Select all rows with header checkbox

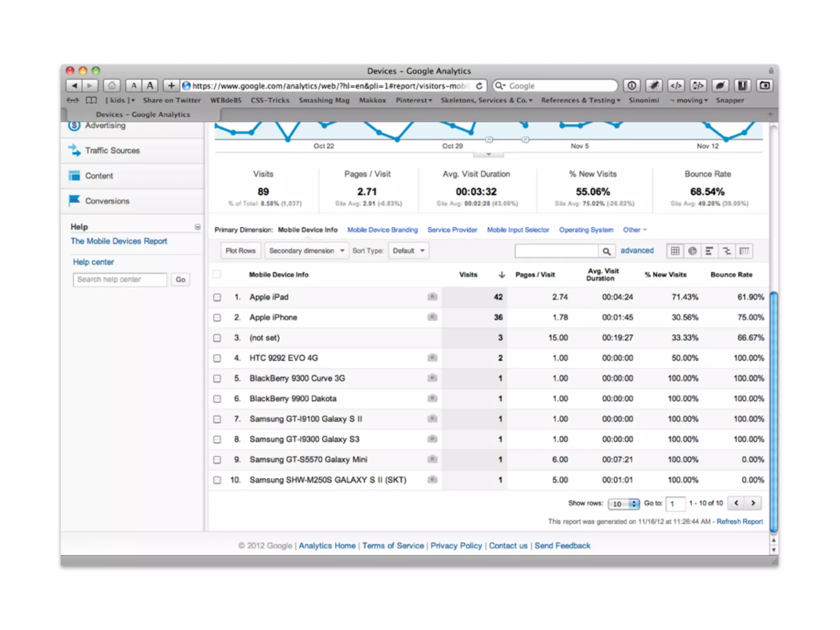(217, 274)
